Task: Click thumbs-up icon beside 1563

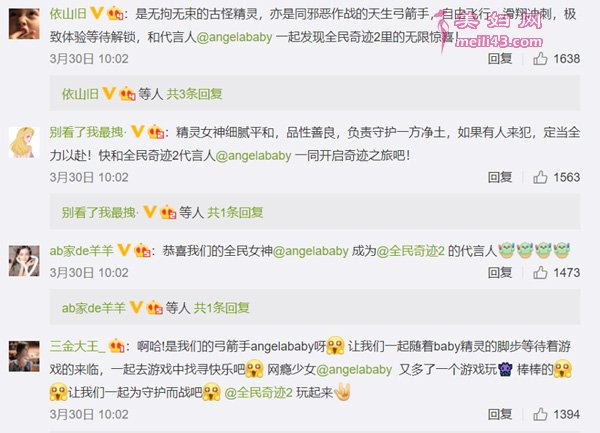Action: (x=540, y=177)
